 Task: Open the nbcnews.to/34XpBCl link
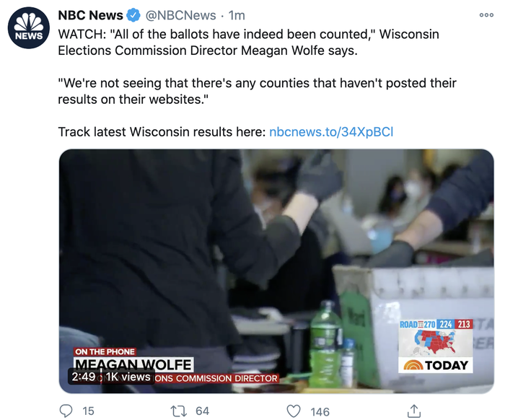coord(331,132)
